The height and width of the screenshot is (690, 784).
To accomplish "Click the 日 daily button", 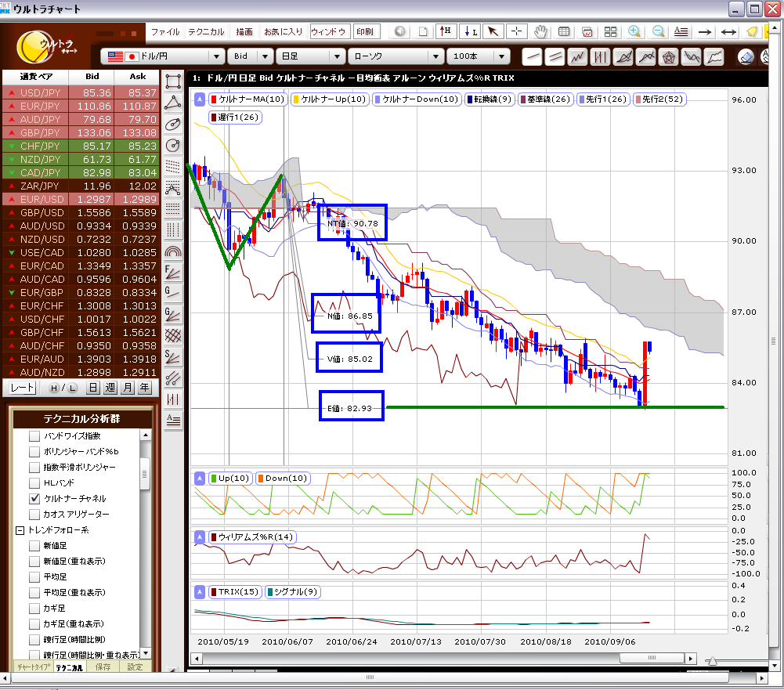I will pyautogui.click(x=93, y=388).
